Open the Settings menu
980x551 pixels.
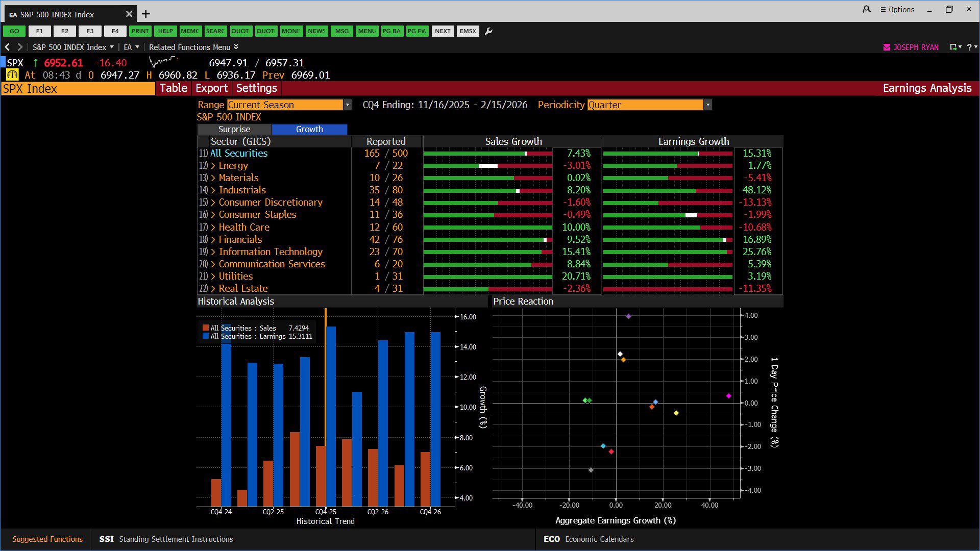[256, 88]
